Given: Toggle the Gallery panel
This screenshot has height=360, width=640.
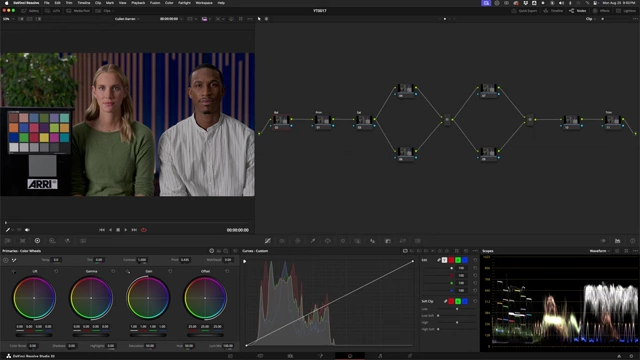Looking at the screenshot, I should (31, 11).
